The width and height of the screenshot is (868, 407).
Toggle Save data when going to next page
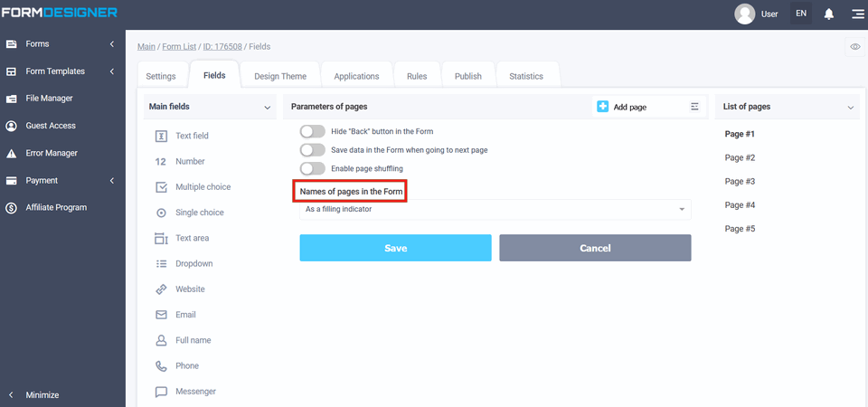pos(312,150)
